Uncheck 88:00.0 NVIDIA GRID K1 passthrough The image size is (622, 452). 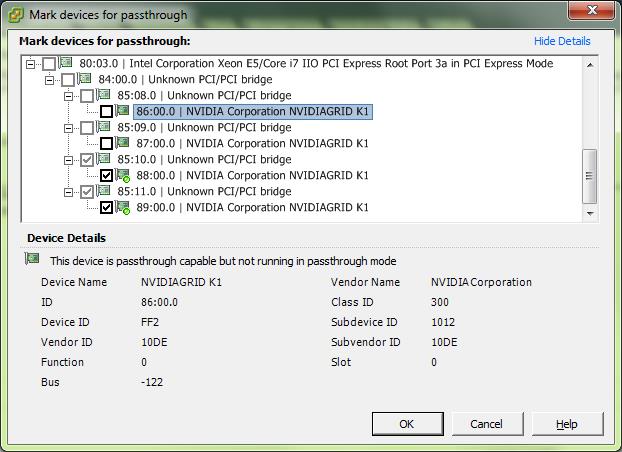pyautogui.click(x=106, y=175)
